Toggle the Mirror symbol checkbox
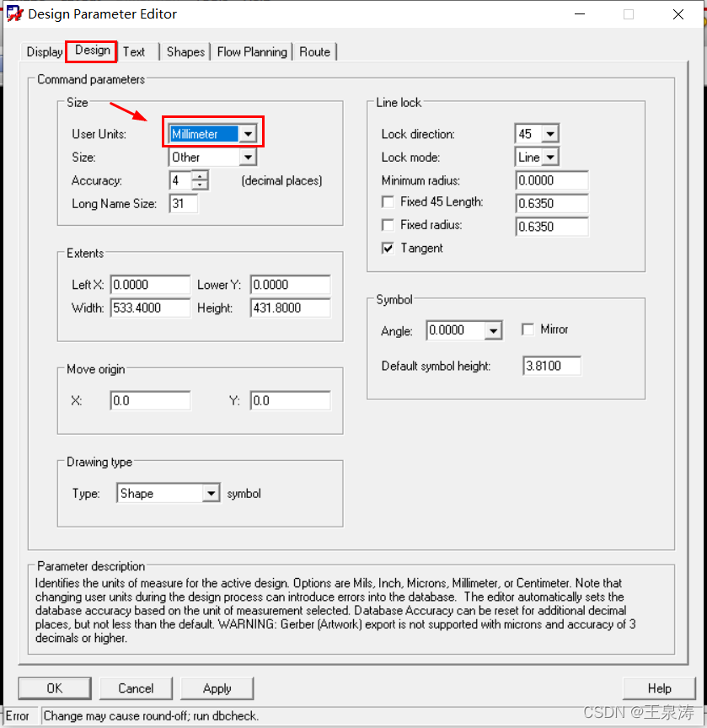Image resolution: width=707 pixels, height=728 pixels. (528, 329)
